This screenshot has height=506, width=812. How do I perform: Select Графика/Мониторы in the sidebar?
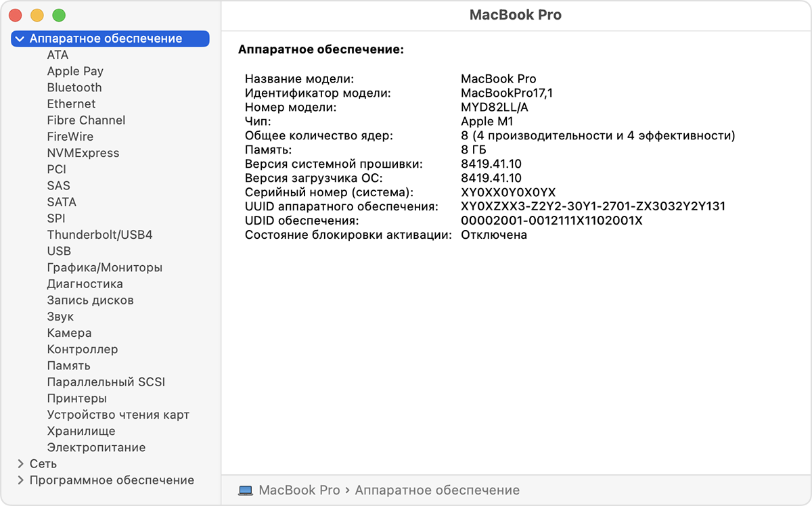pos(104,267)
